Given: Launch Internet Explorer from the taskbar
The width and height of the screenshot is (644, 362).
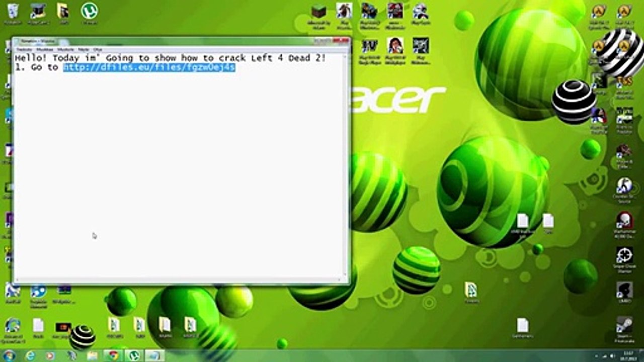Looking at the screenshot, I should 30,355.
